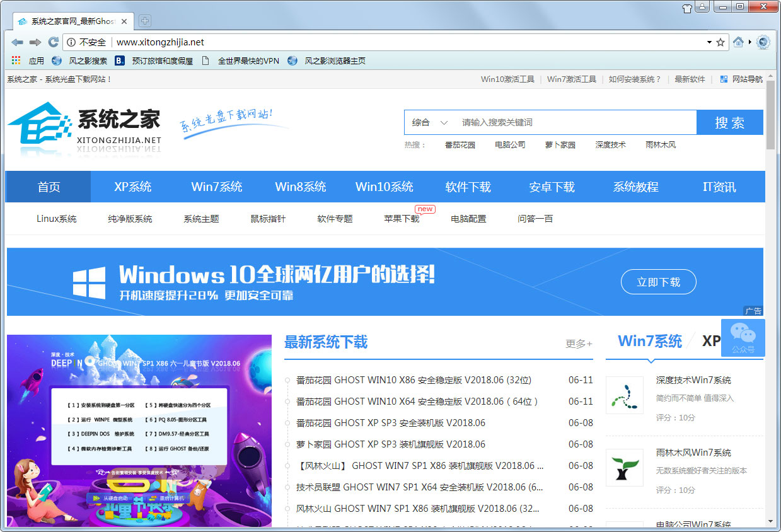Open the IT资讯 navigation tab

(720, 187)
